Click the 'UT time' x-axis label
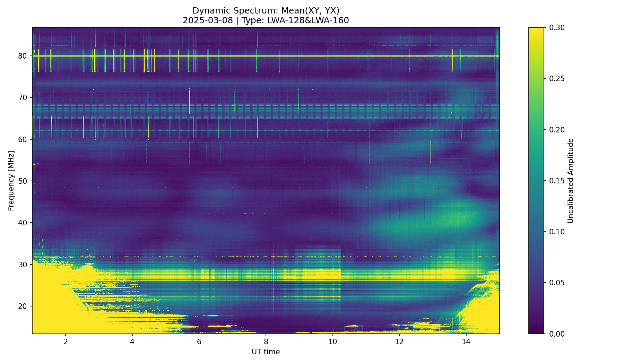The image size is (624, 364). click(x=266, y=352)
